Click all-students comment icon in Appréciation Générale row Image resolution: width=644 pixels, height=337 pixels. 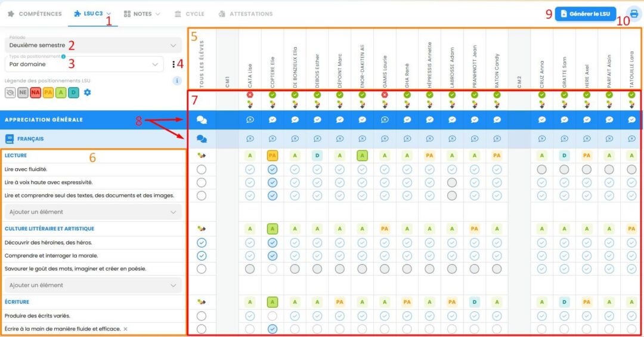[202, 120]
